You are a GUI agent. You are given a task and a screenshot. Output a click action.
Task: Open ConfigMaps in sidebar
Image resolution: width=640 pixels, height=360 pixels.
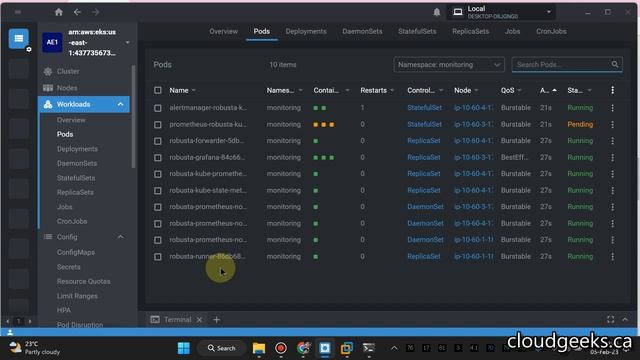pyautogui.click(x=76, y=252)
